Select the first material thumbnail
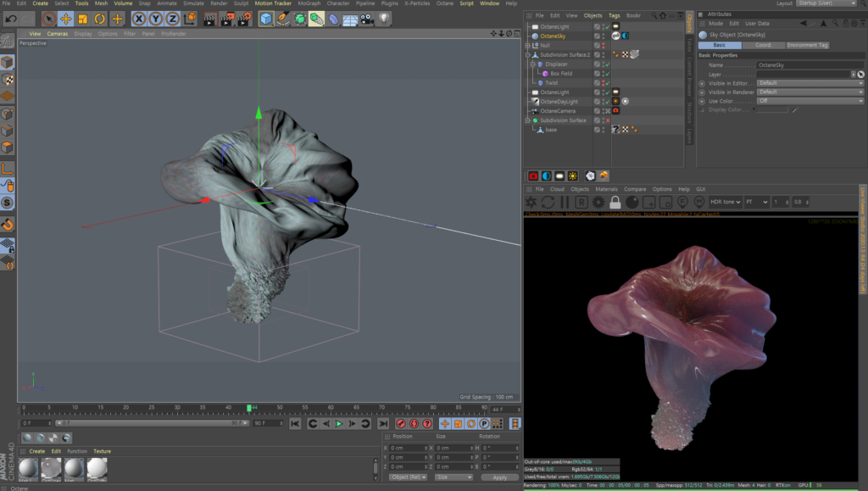The width and height of the screenshot is (868, 491). pyautogui.click(x=29, y=468)
